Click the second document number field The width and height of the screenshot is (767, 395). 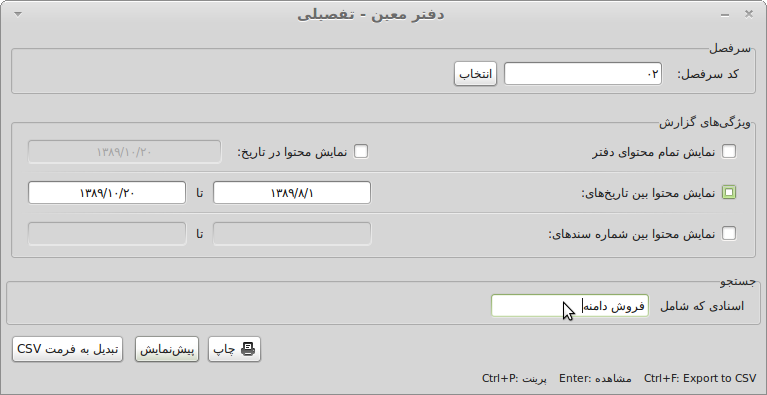[x=107, y=234]
